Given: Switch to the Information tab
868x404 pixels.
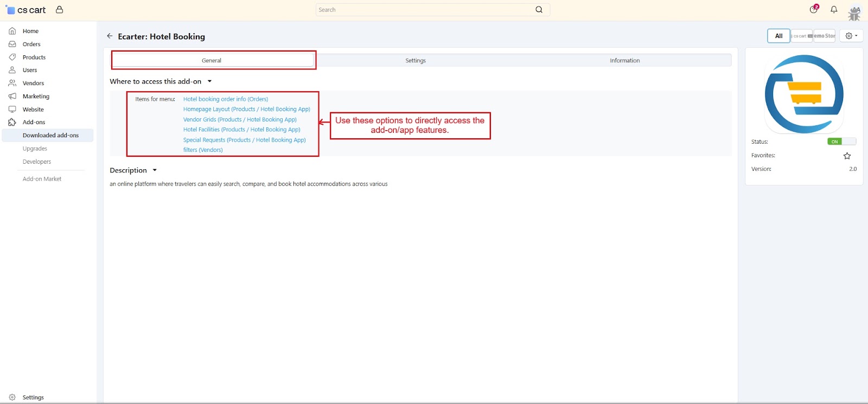Looking at the screenshot, I should coord(624,61).
